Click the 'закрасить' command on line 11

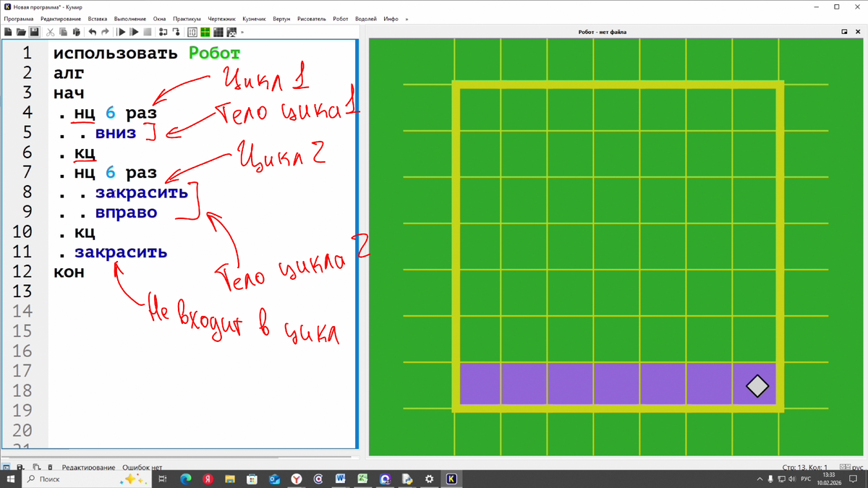121,252
